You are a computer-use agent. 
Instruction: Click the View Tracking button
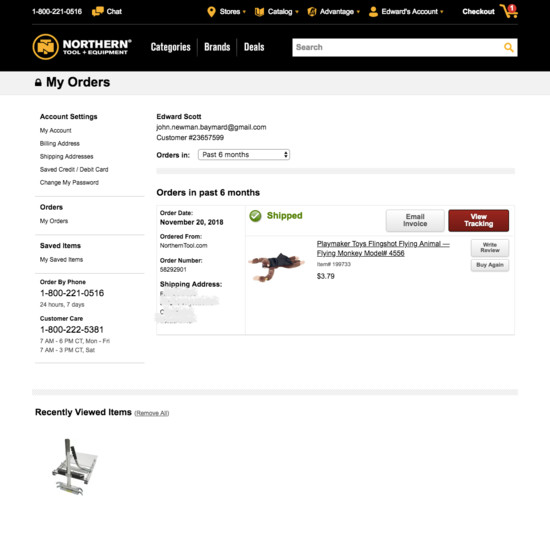(x=478, y=220)
